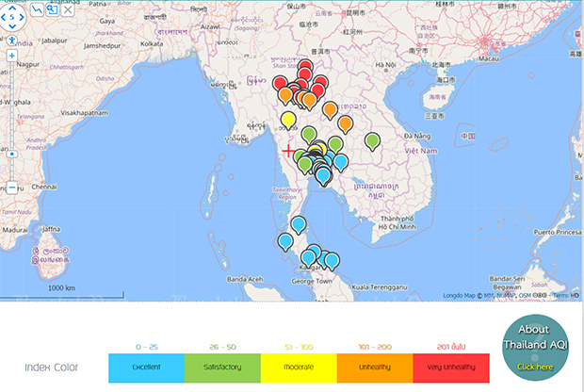Click the yellow Moderate legend swatch
This screenshot has height=392, width=584.
(x=299, y=366)
